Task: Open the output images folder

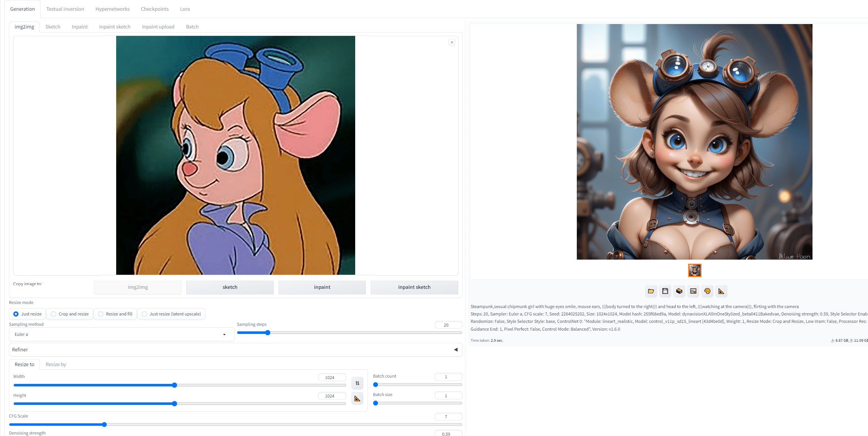Action: (651, 291)
